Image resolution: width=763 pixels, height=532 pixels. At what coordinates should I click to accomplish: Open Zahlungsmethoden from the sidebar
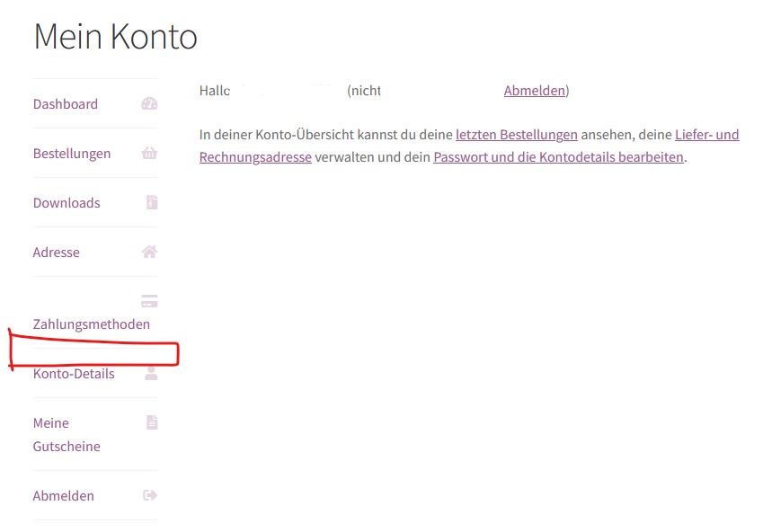click(x=92, y=324)
